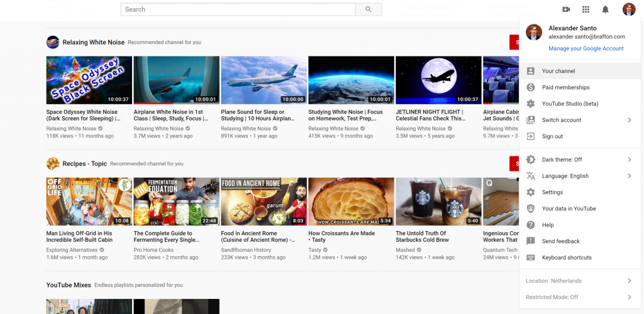Viewport: 644px width, 314px height.
Task: Open the create video camera icon
Action: click(x=566, y=9)
